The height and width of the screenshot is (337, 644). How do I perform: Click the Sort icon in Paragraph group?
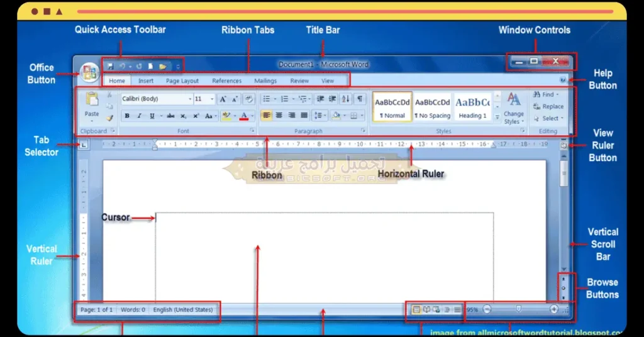346,99
